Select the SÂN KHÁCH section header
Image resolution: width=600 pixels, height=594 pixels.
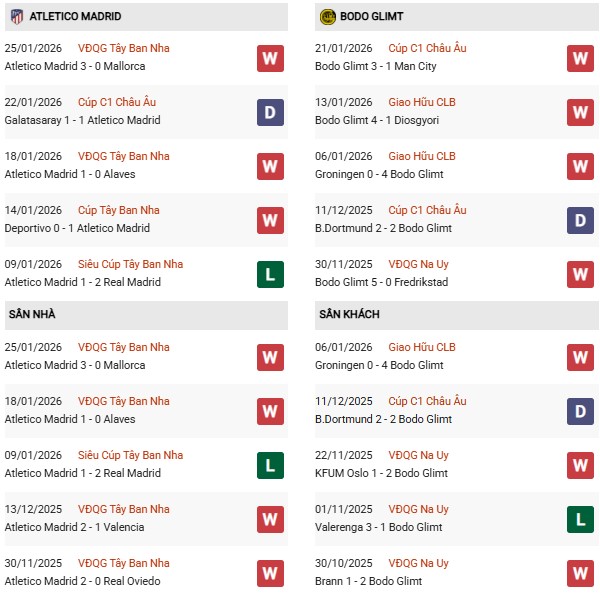click(x=349, y=314)
